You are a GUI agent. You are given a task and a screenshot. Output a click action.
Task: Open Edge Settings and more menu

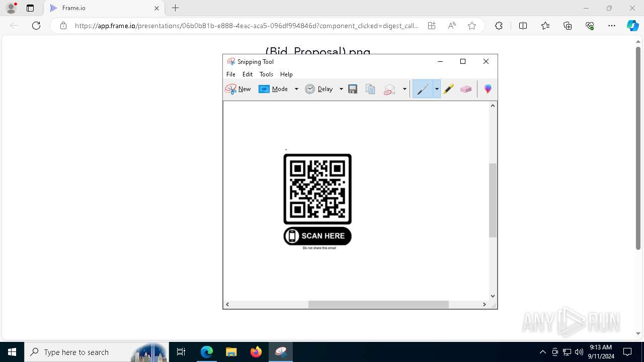(x=612, y=26)
